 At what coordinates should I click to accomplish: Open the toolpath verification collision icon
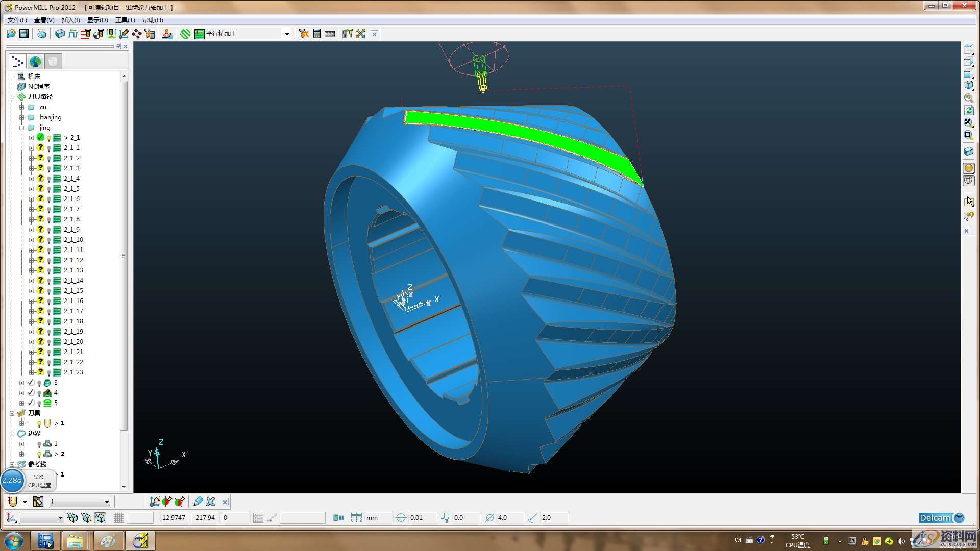pyautogui.click(x=304, y=34)
